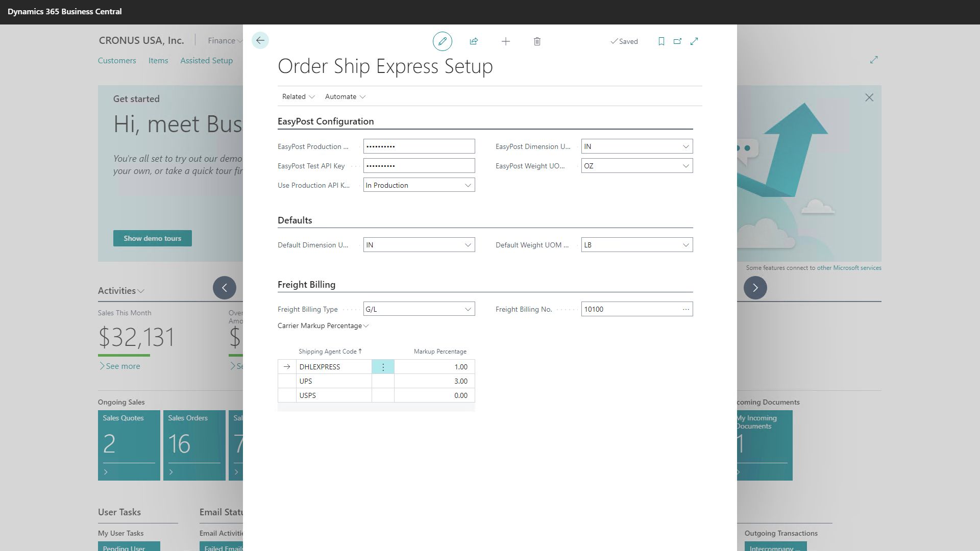
Task: Sort by Shipping Agent Code column header
Action: click(328, 352)
